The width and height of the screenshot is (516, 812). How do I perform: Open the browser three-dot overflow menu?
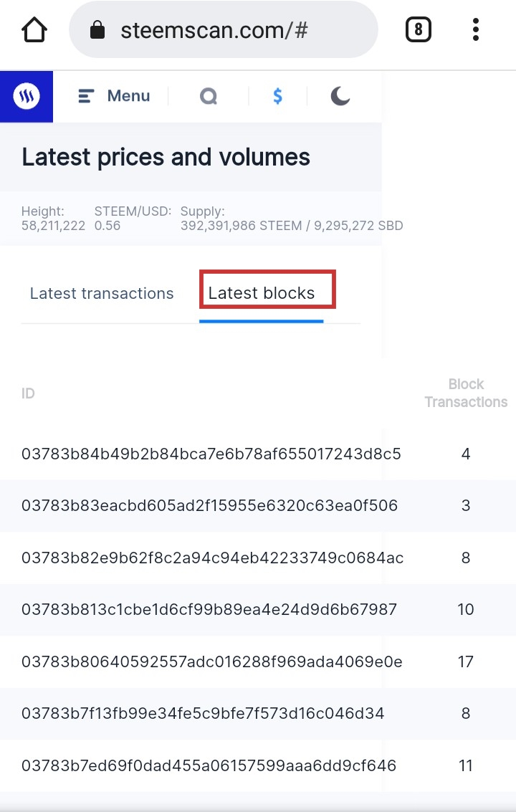click(476, 29)
